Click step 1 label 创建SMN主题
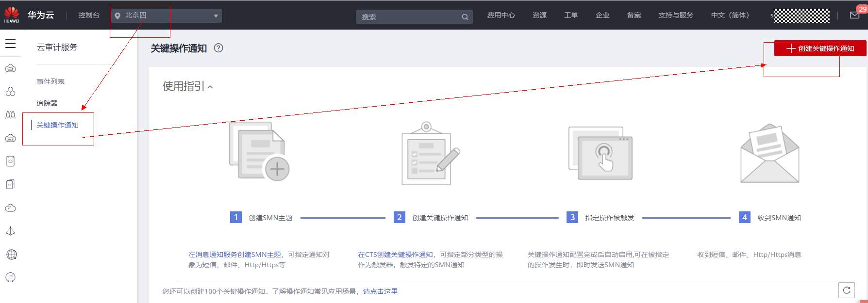 [x=270, y=218]
